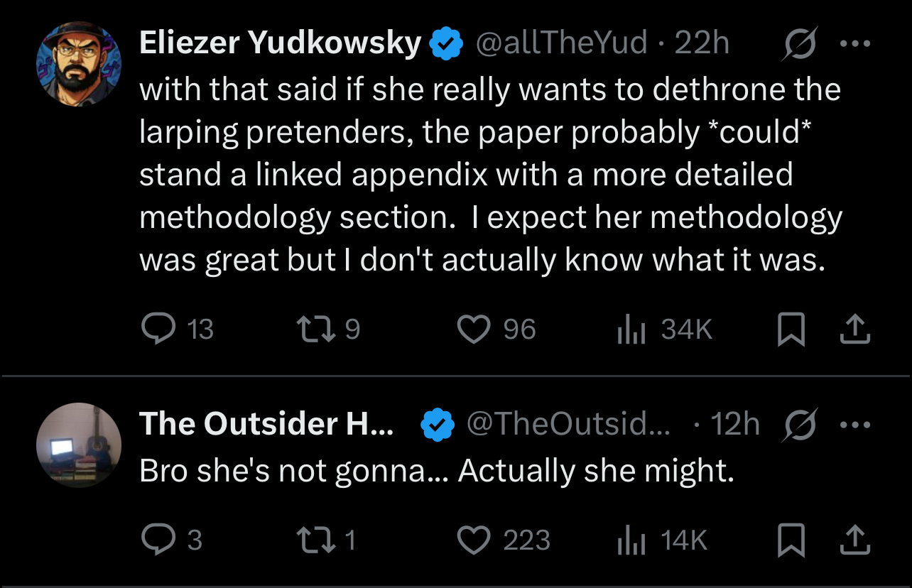Viewport: 912px width, 588px height.
Task: Visit the @allTheYud handle link
Action: [x=560, y=44]
